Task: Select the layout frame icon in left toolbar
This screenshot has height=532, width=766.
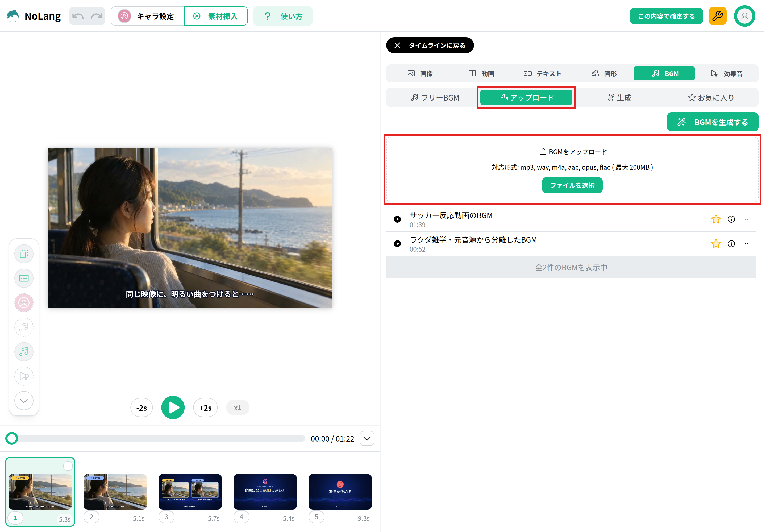Action: [x=24, y=254]
